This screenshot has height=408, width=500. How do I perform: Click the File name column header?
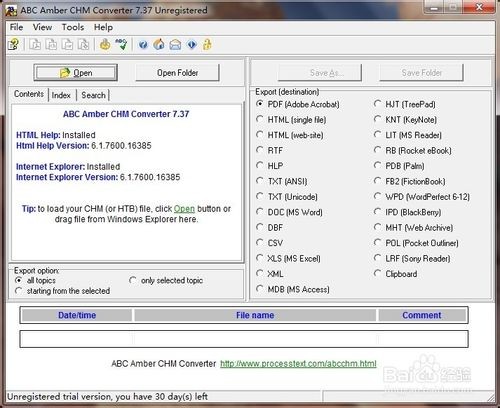click(255, 315)
